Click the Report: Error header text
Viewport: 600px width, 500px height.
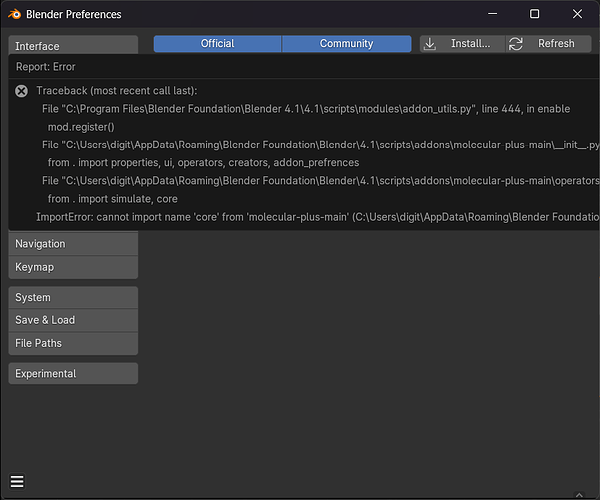46,67
